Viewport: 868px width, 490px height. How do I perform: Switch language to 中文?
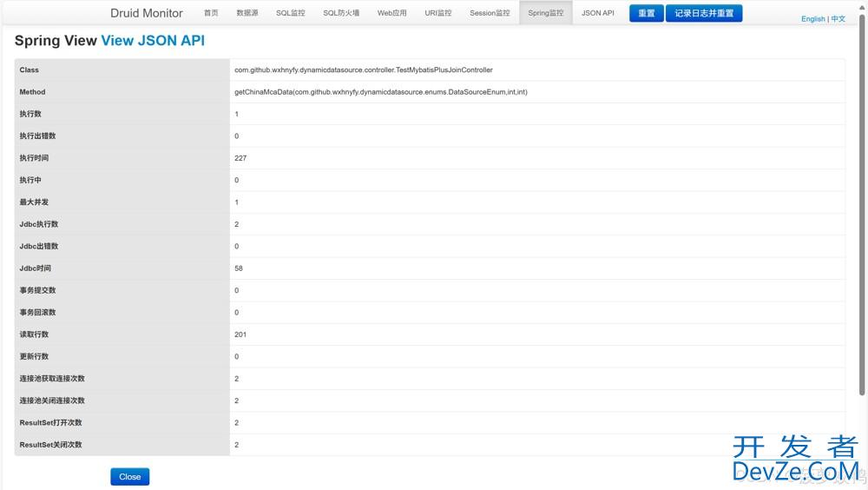[x=838, y=19]
